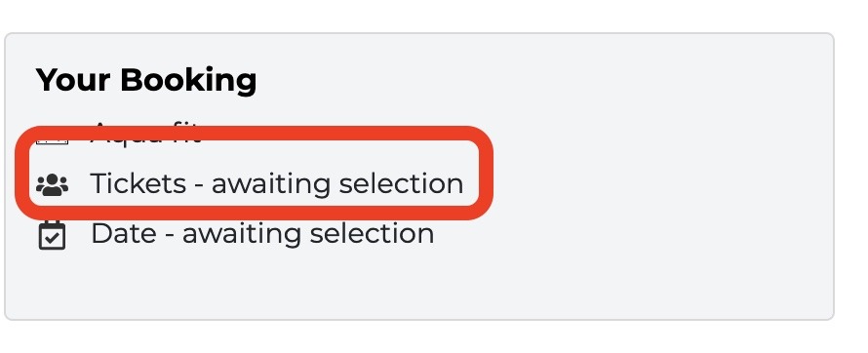This screenshot has height=353, width=868.
Task: Click the calendar check icon beside Date
Action: pyautogui.click(x=52, y=235)
